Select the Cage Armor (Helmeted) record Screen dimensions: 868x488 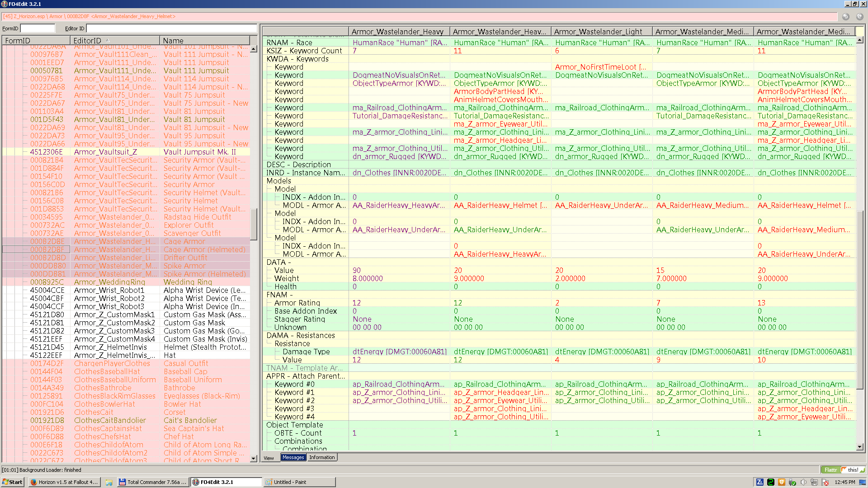(x=127, y=249)
